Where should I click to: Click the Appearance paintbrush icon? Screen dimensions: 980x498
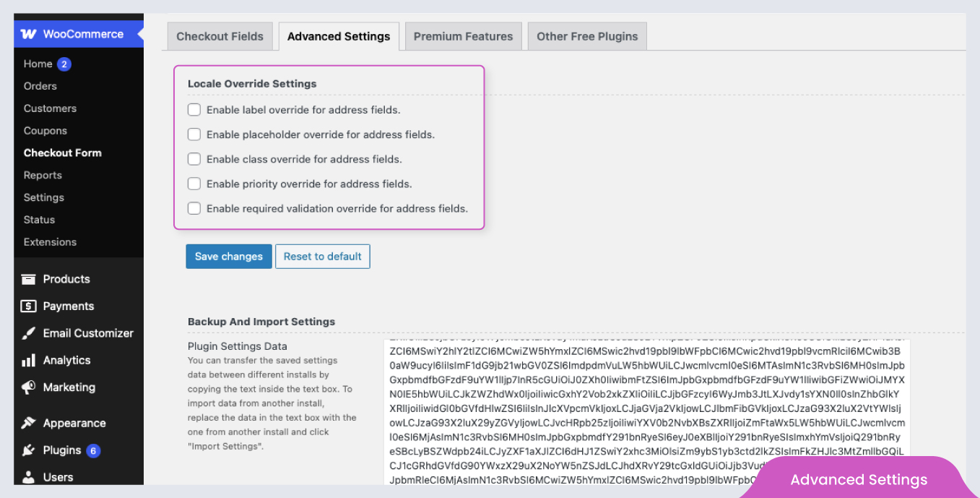[28, 423]
